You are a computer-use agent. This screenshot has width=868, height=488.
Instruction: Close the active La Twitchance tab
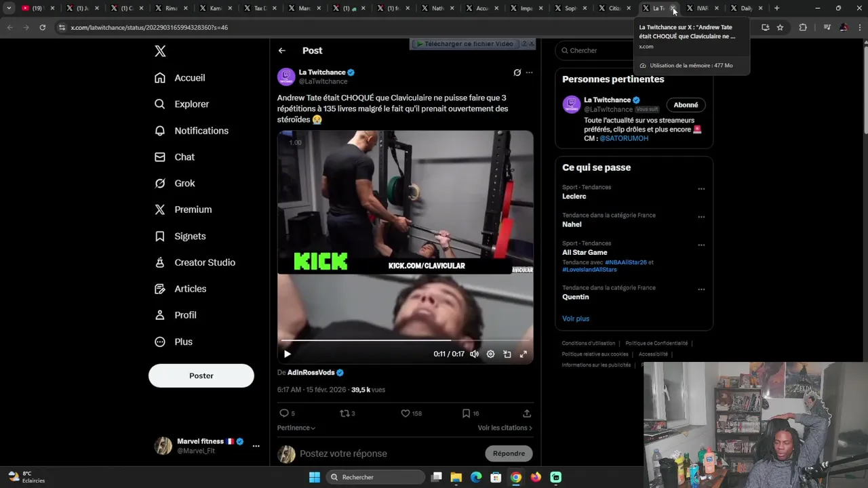tap(673, 8)
